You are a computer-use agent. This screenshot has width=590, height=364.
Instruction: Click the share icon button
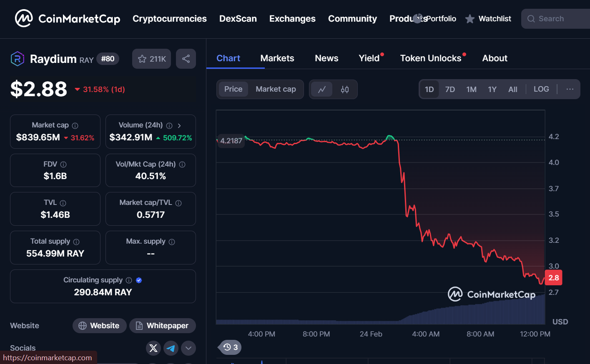click(186, 59)
